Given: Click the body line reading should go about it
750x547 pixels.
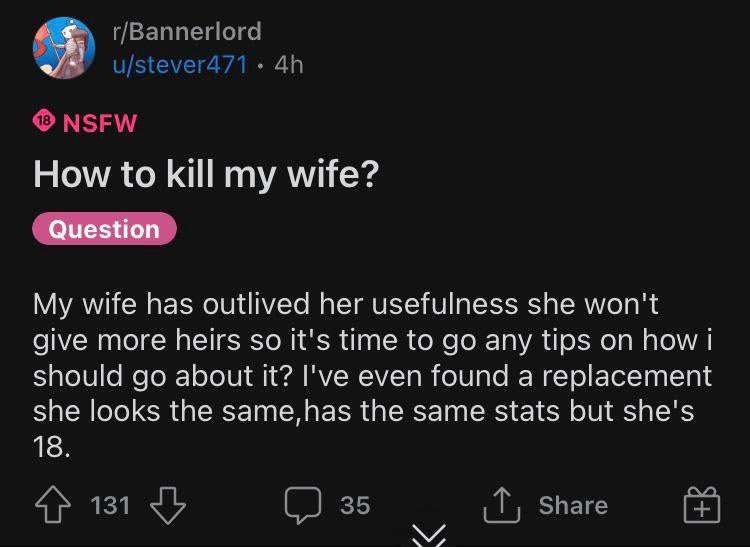Looking at the screenshot, I should pyautogui.click(x=373, y=376).
